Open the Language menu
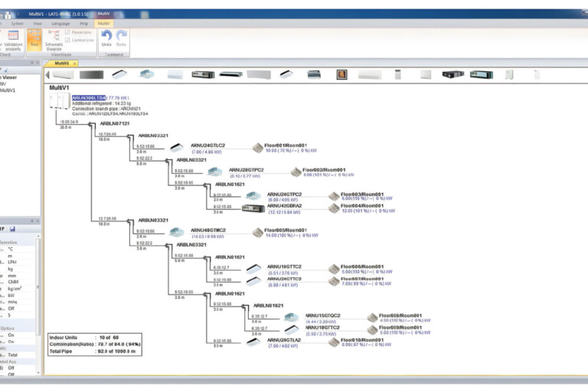The width and height of the screenshot is (588, 392). tap(60, 24)
